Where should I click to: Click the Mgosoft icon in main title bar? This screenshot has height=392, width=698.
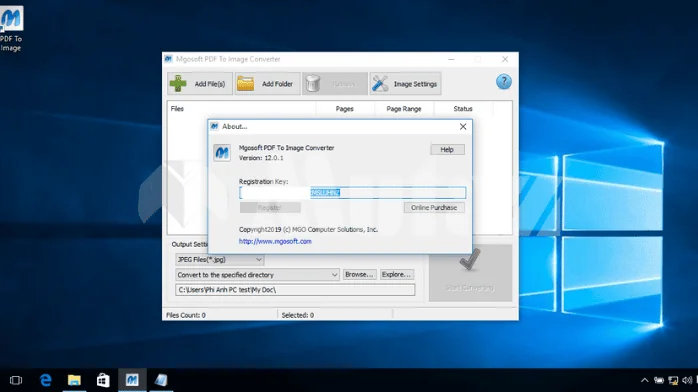pos(168,59)
